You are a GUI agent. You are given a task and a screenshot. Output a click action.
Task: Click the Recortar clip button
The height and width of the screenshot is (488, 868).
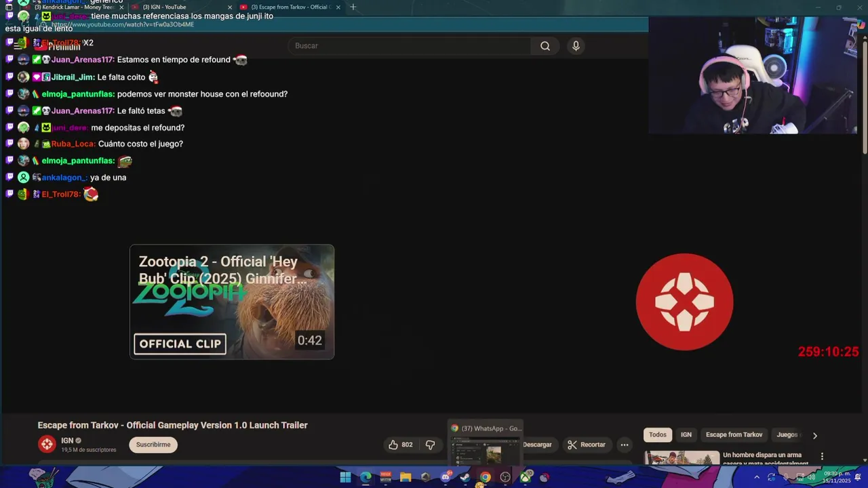[x=586, y=445]
